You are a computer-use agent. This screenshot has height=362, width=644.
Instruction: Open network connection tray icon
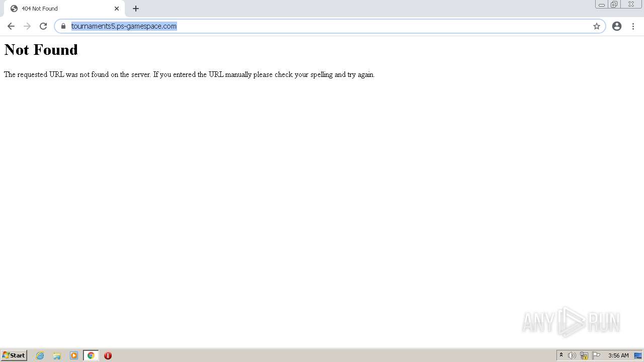[584, 355]
